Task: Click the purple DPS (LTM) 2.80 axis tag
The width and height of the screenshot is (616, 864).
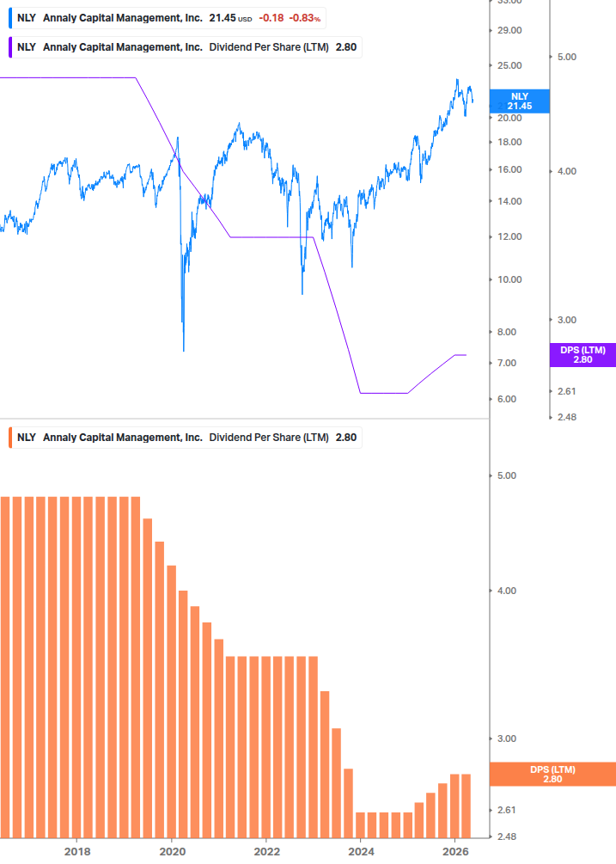Action: click(582, 355)
